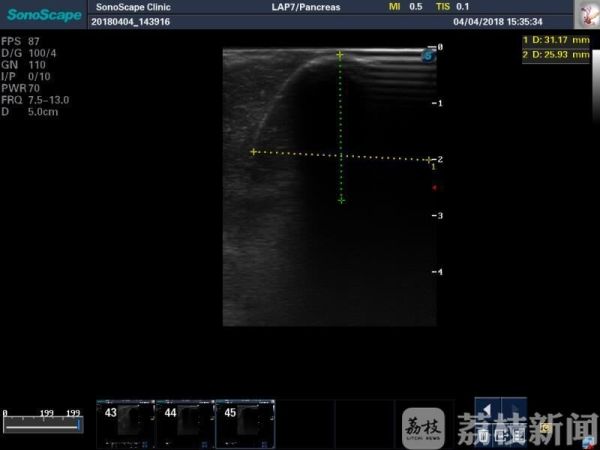Select measurement result 1 D: 31.17 mm
The image size is (600, 450).
559,40
